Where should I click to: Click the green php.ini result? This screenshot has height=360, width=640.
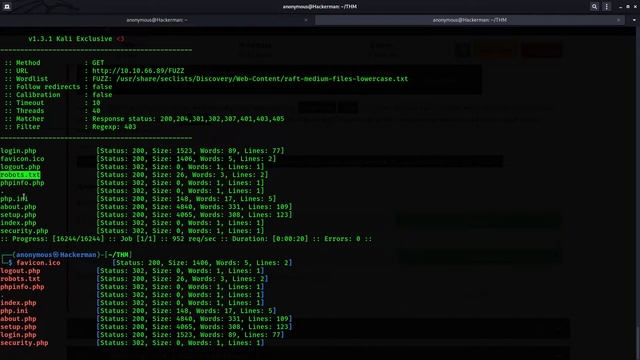[14, 199]
